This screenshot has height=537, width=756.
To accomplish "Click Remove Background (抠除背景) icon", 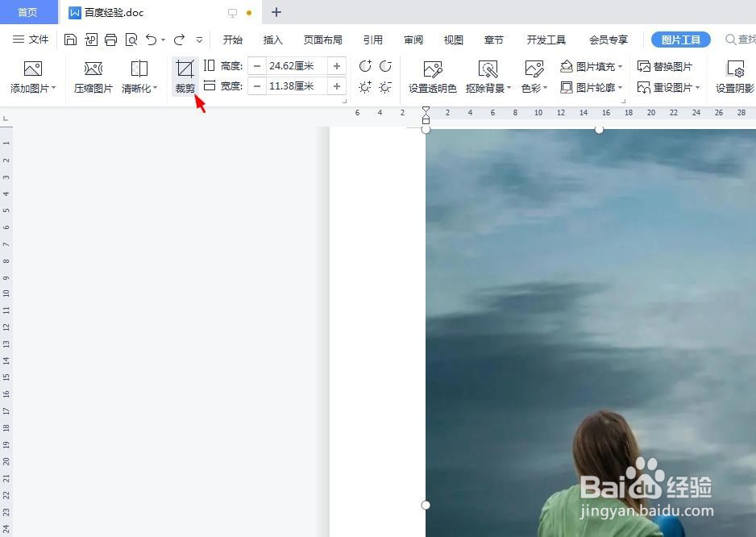I will click(488, 69).
